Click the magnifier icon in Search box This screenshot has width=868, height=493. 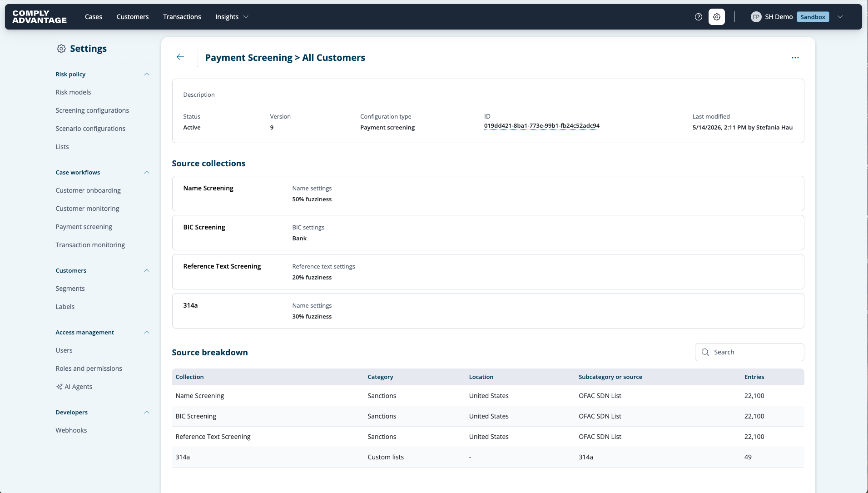[x=705, y=352]
